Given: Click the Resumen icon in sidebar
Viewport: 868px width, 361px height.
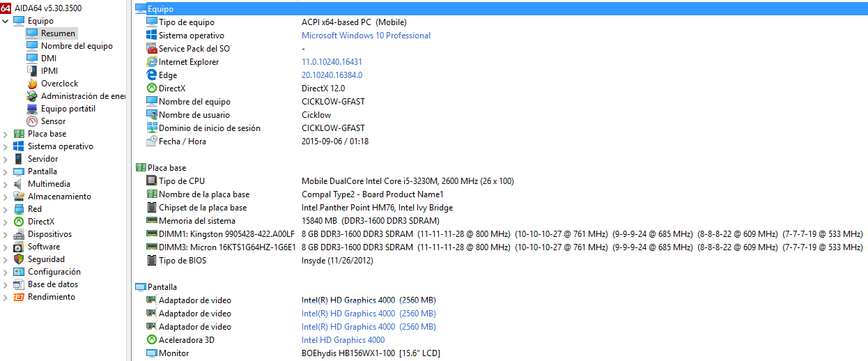Looking at the screenshot, I should point(32,33).
